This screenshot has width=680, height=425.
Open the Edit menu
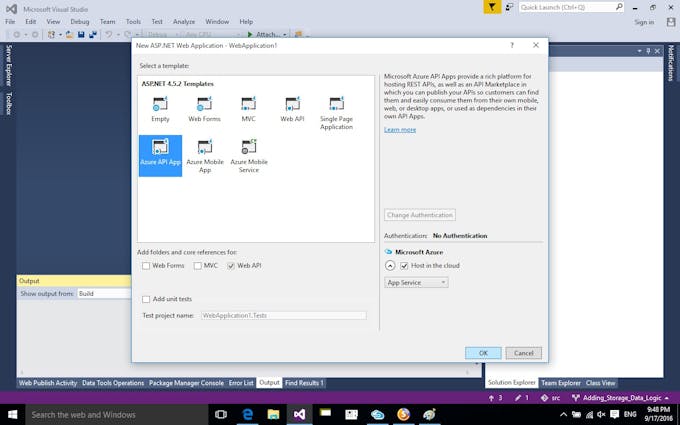click(x=30, y=21)
